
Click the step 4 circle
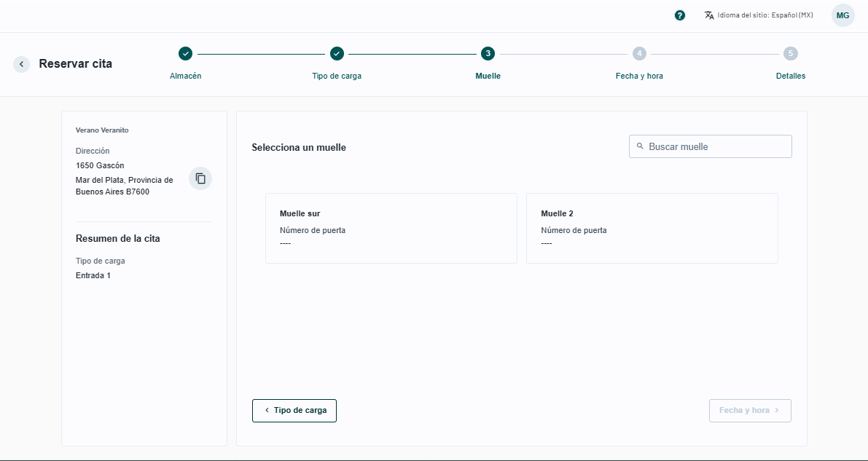point(639,53)
